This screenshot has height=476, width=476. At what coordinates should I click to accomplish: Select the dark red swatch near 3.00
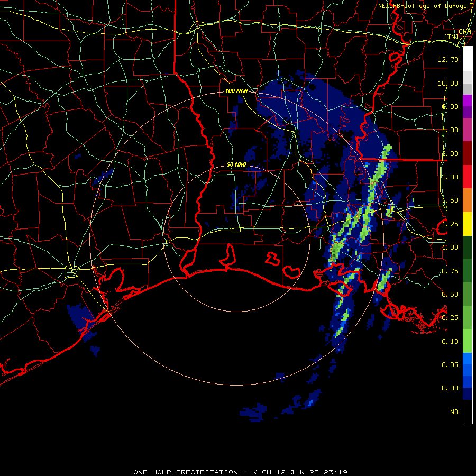pyautogui.click(x=467, y=153)
